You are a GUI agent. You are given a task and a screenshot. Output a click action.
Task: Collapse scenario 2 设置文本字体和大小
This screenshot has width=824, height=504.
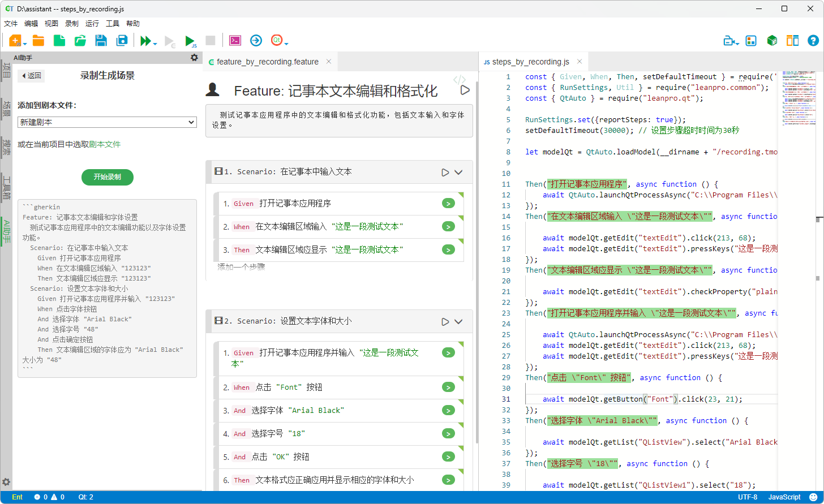(458, 321)
